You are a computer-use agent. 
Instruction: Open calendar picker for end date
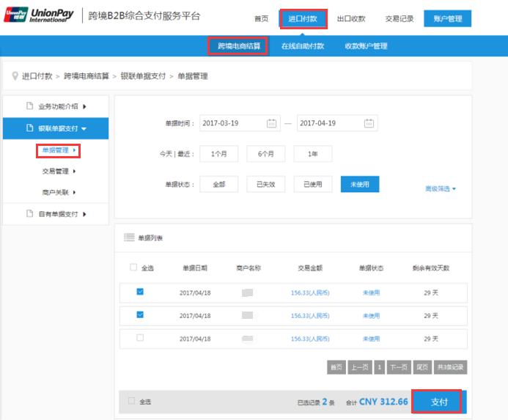[369, 123]
